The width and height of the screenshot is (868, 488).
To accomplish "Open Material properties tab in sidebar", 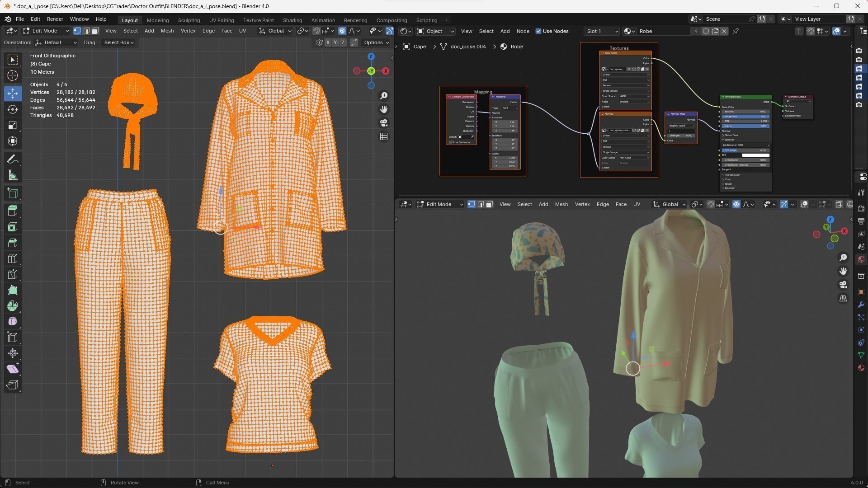I will 861,368.
